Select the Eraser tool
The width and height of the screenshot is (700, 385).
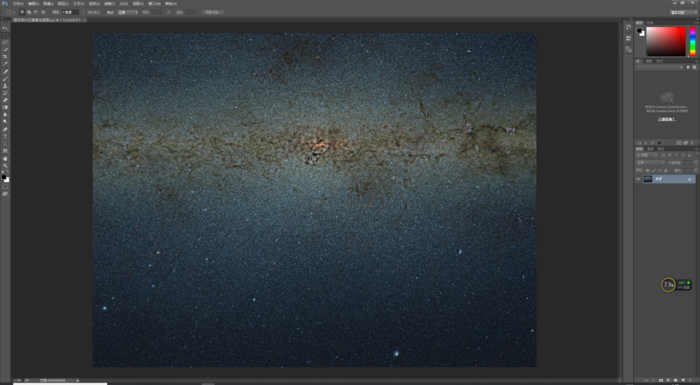click(x=5, y=100)
